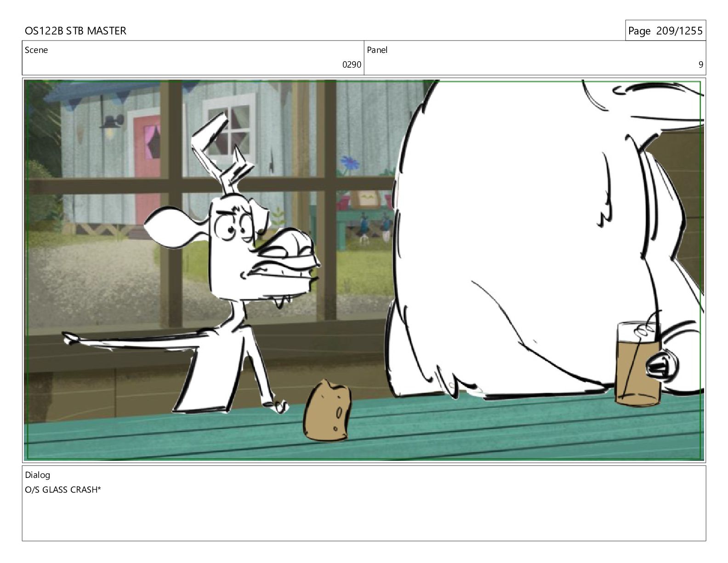Image resolution: width=728 pixels, height=563 pixels.
Task: Click the 'O/S GLASS CRASH*' dialog text
Action: pos(63,490)
